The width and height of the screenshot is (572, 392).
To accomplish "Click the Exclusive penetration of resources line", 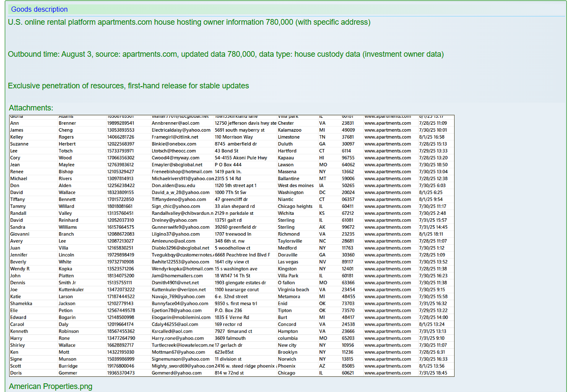I will (128, 86).
